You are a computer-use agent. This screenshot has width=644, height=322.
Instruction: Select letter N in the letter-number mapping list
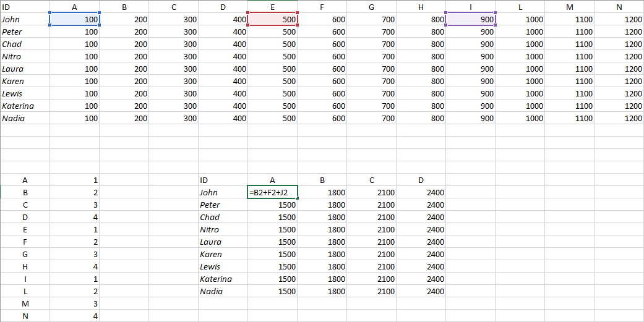25,316
